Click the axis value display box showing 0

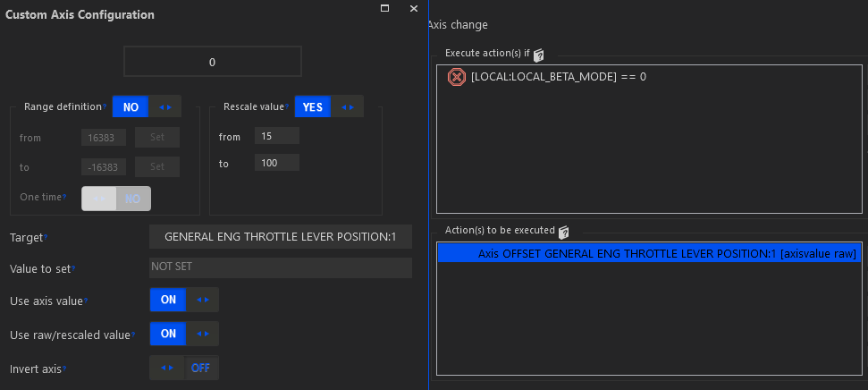tap(212, 62)
